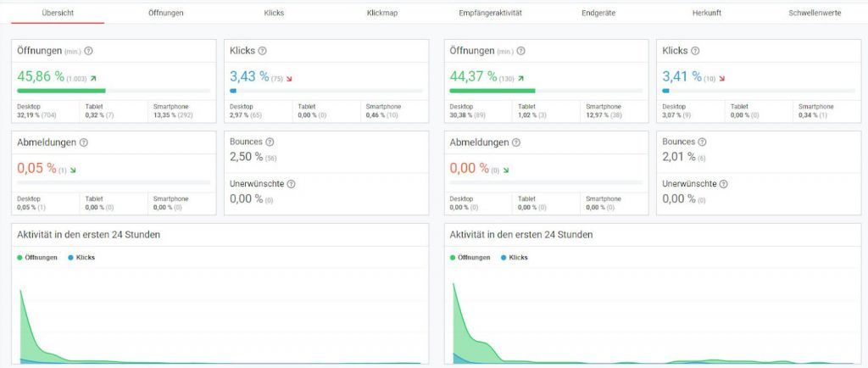This screenshot has width=868, height=368.
Task: Click help icon next to left Abmeldungen
Action: coord(84,142)
